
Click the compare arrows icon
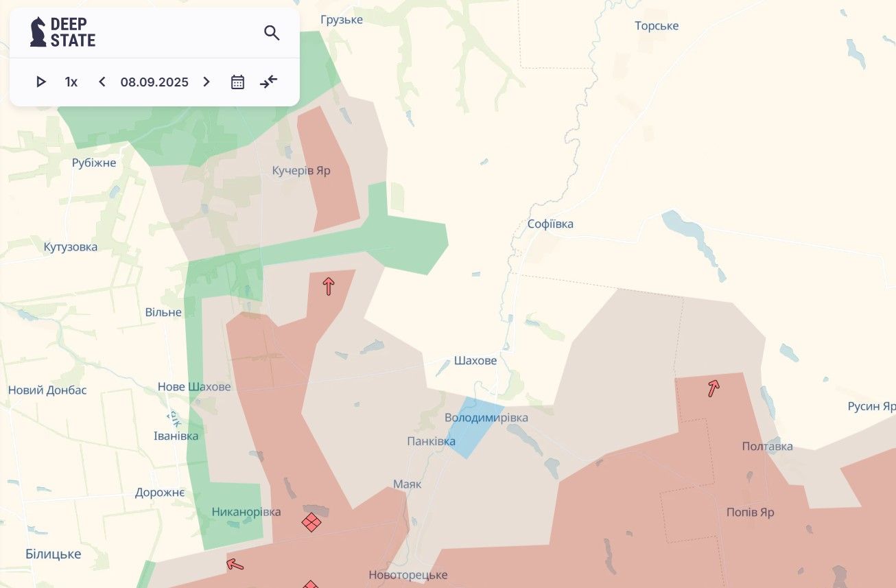coord(268,82)
